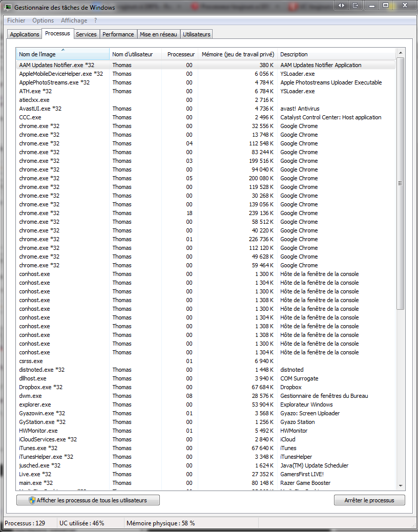Switch to the Utilisateurs tab
Viewport: 418px width, 532px height.
[197, 34]
